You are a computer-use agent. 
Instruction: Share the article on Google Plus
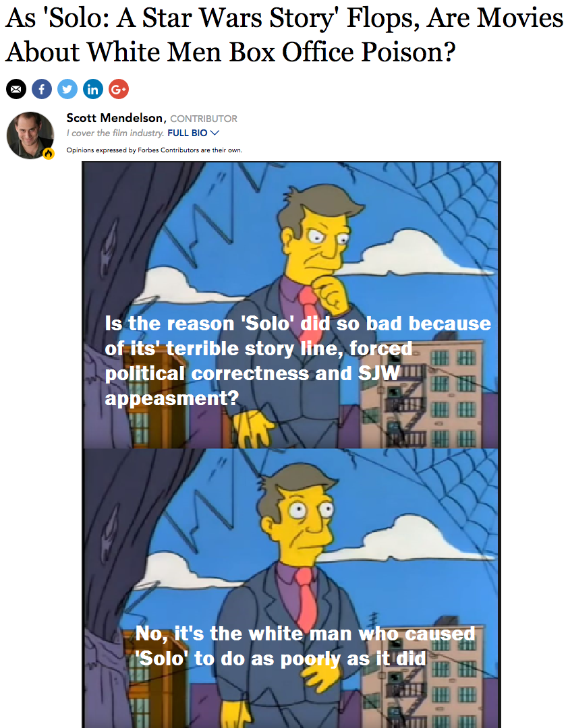pos(119,89)
